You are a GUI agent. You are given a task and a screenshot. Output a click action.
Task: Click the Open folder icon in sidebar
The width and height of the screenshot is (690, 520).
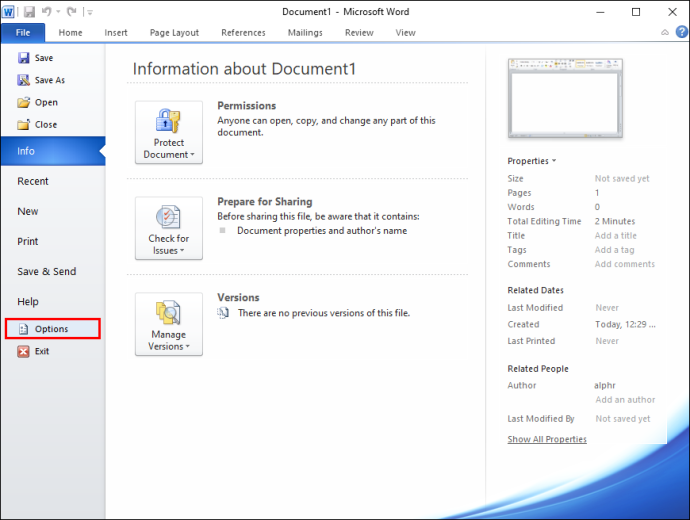[x=23, y=103]
